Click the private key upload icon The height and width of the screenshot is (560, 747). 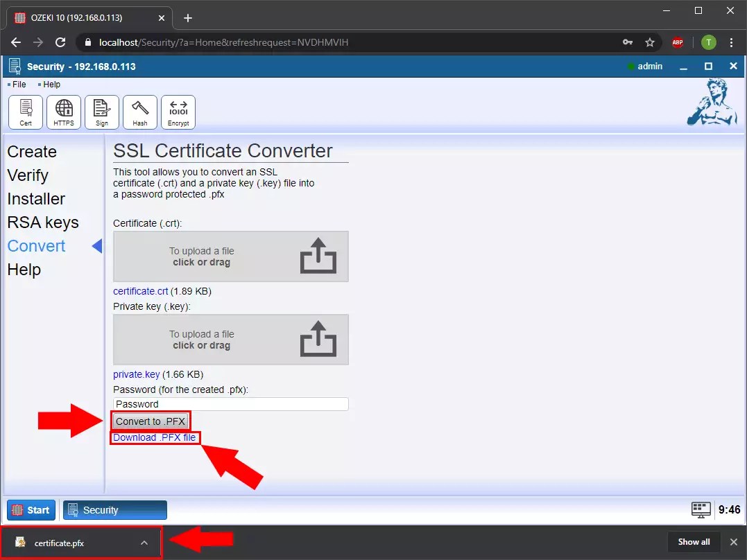point(318,339)
